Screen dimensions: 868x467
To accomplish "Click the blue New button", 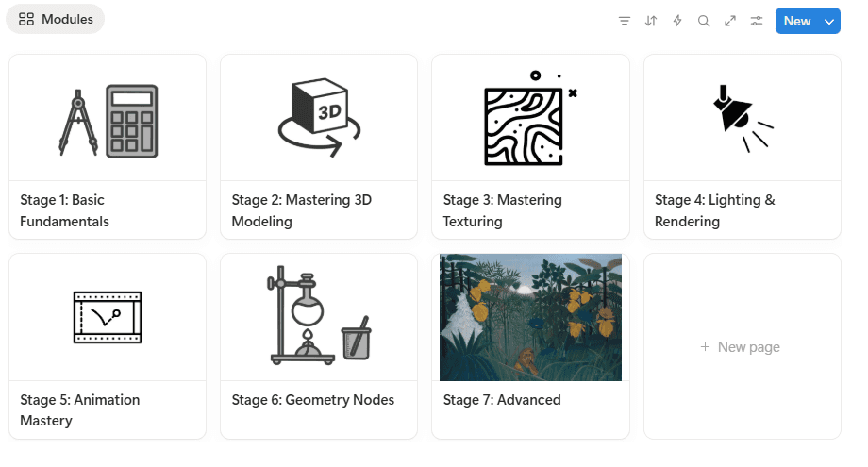I will click(x=796, y=21).
